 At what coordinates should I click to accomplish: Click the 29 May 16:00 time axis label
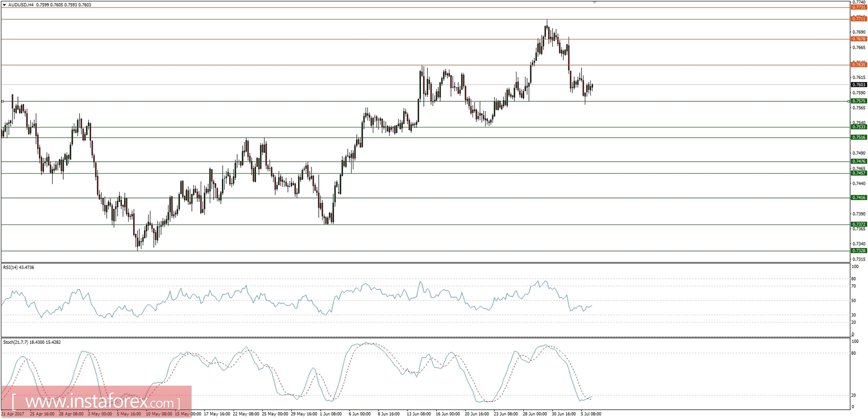304,414
